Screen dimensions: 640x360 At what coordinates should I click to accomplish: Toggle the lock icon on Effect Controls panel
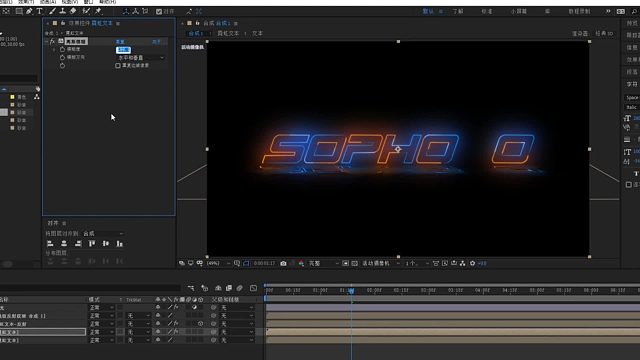(62, 23)
